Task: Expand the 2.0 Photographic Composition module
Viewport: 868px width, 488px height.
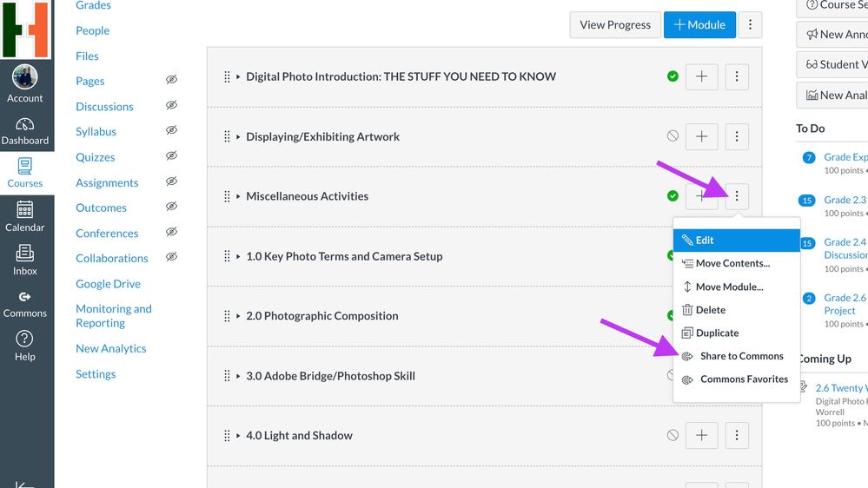Action: click(239, 316)
